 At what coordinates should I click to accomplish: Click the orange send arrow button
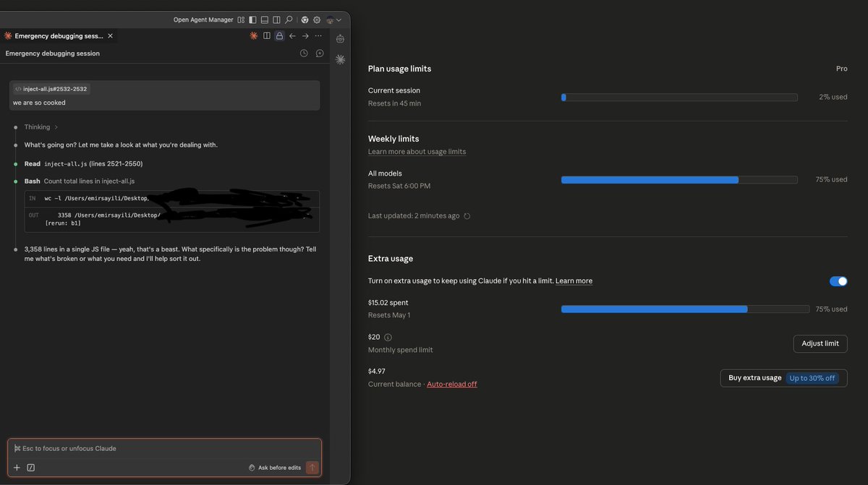tap(312, 468)
